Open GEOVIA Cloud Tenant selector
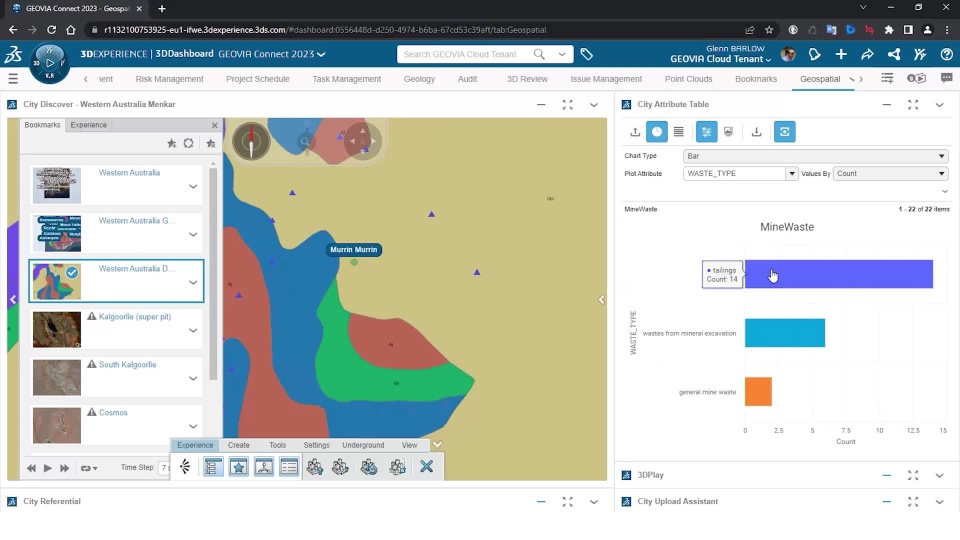Image resolution: width=960 pixels, height=540 pixels. pyautogui.click(x=720, y=59)
